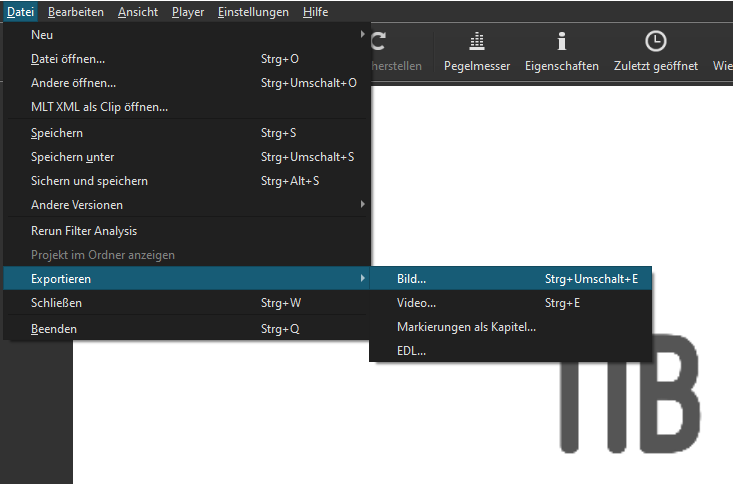Screen dimensions: 733x484
Task: Open the Hilfe menu
Action: pyautogui.click(x=315, y=12)
